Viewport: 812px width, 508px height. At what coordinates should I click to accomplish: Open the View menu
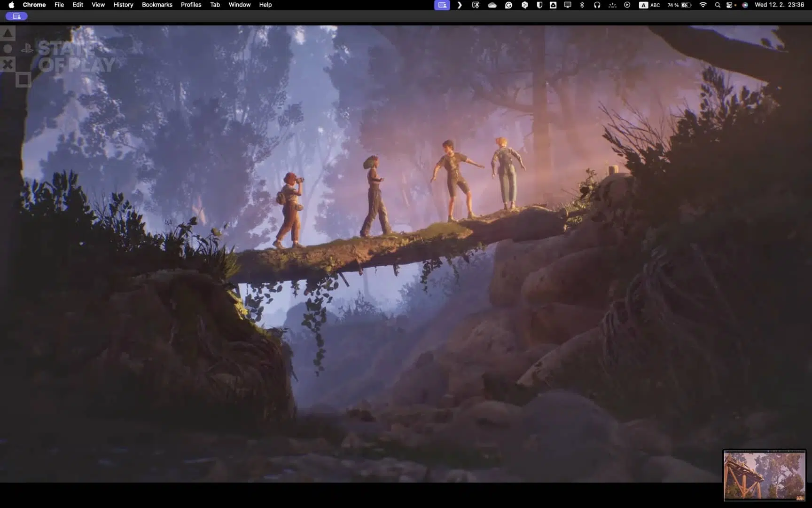coord(98,5)
